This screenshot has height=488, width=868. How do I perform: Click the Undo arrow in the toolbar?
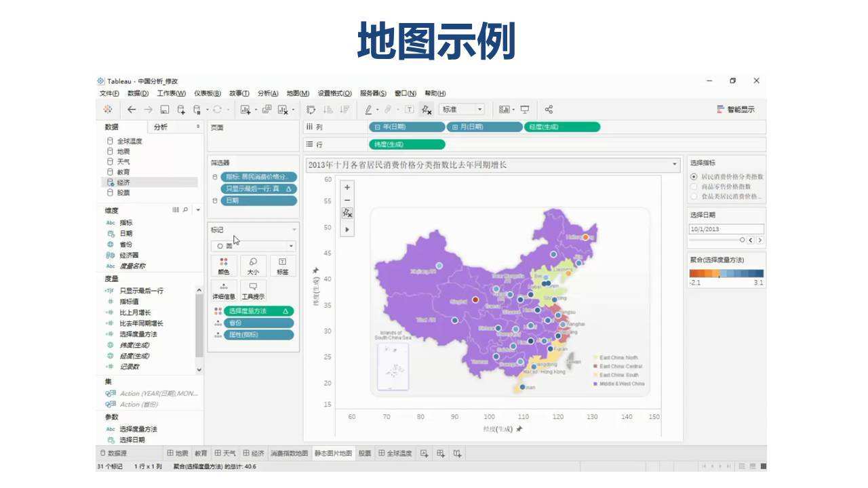click(x=130, y=109)
